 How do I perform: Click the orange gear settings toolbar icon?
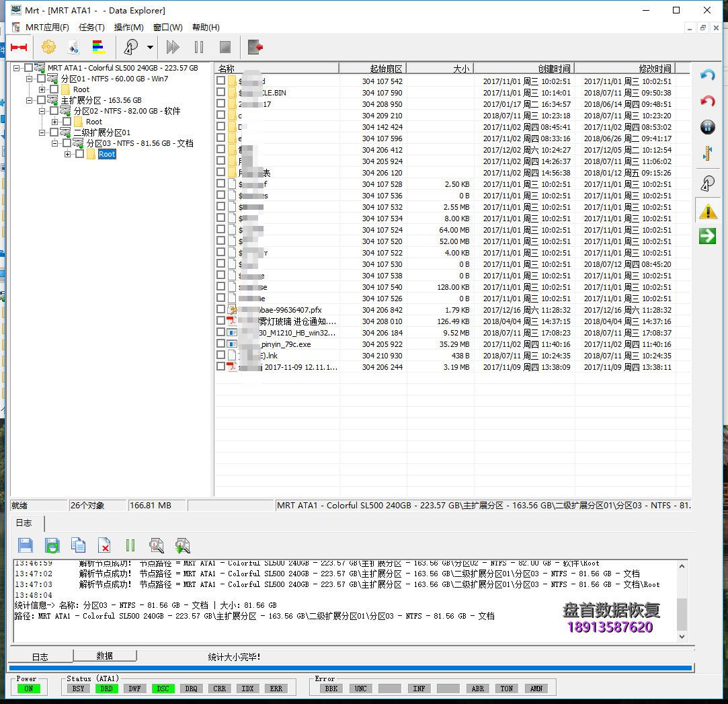[x=48, y=47]
